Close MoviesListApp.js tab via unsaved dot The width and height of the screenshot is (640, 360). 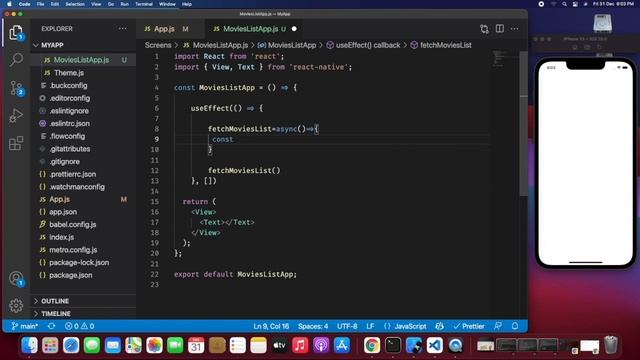pyautogui.click(x=294, y=29)
